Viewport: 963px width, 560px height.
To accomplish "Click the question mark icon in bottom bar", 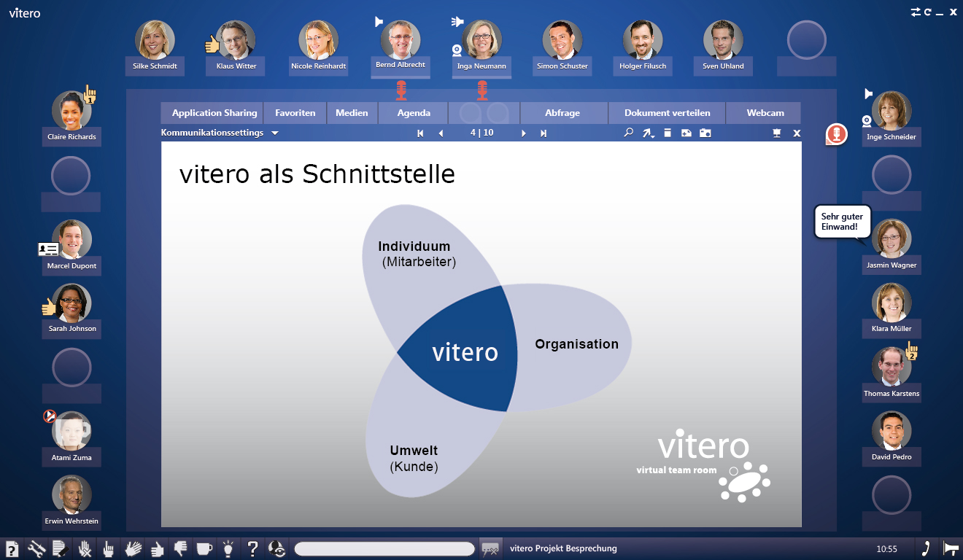I will click(x=252, y=548).
